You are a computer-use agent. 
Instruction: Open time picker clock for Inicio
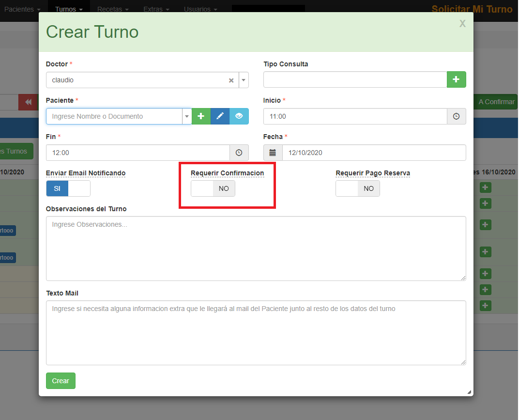(x=456, y=116)
